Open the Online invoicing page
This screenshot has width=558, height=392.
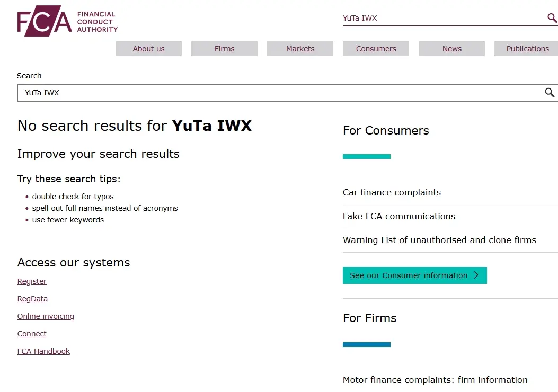[x=46, y=316]
